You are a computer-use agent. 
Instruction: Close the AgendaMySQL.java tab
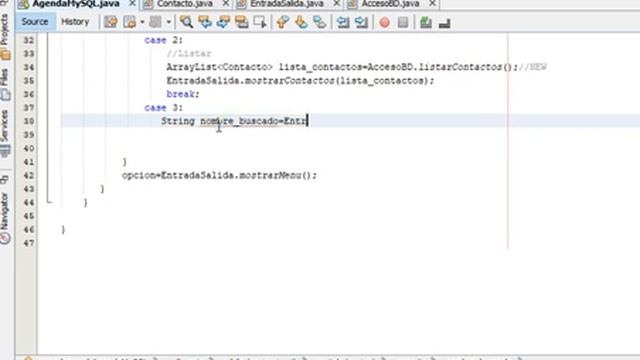132,4
